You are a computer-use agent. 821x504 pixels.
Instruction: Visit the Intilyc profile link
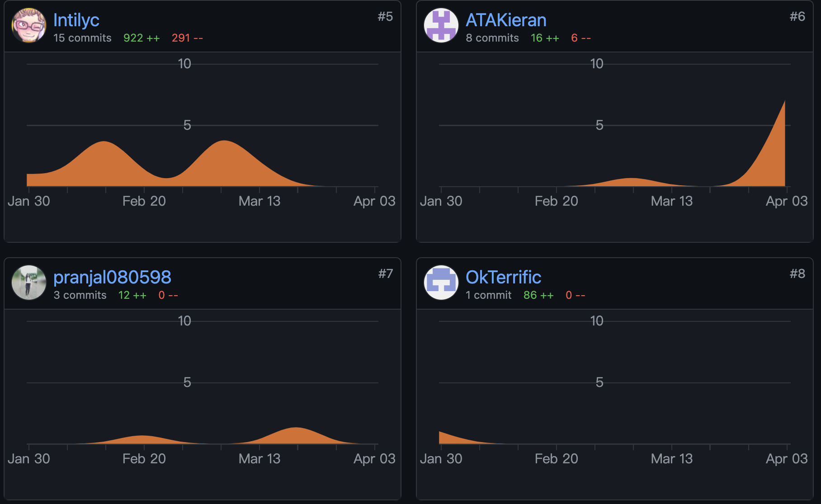(76, 20)
